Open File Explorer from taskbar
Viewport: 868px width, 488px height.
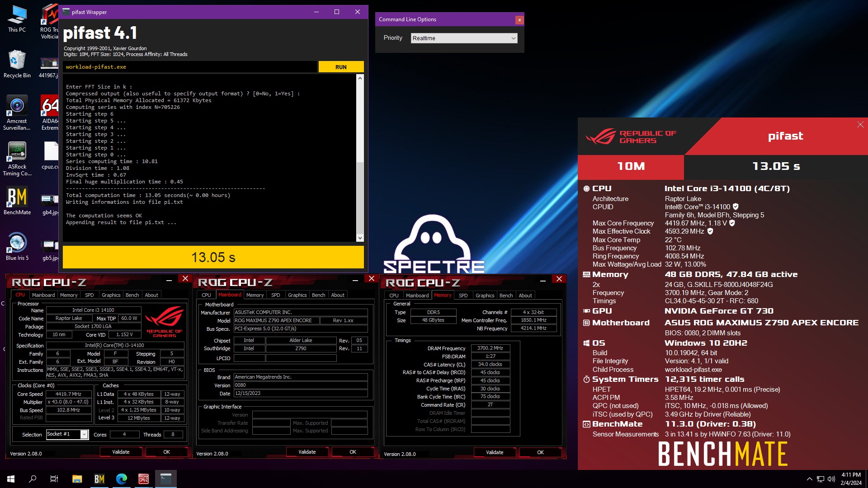pyautogui.click(x=77, y=479)
